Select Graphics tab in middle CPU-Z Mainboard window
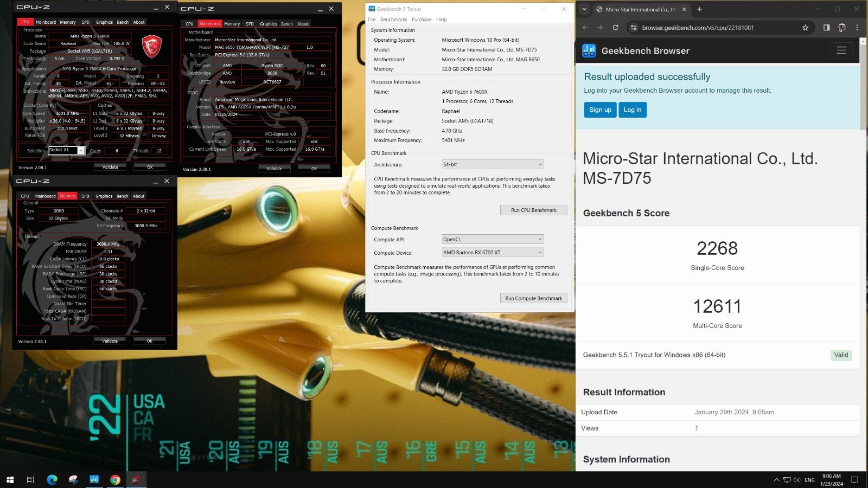 tap(268, 24)
